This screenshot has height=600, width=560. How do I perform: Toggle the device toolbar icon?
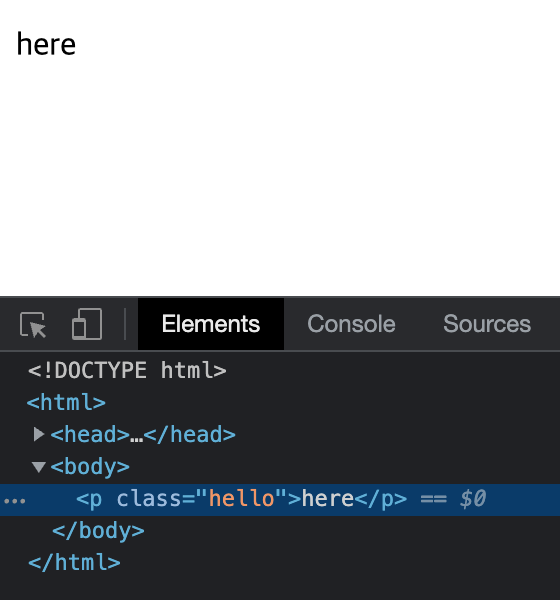pyautogui.click(x=87, y=324)
